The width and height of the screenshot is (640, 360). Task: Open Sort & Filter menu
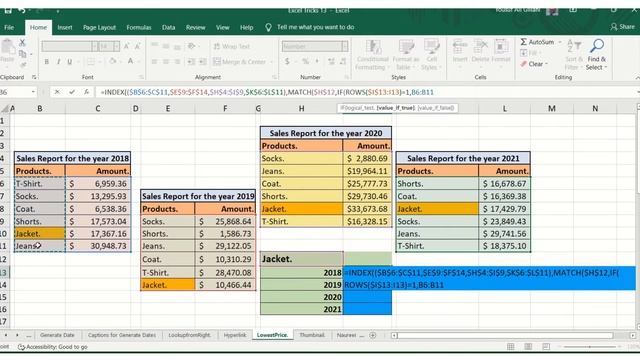click(x=574, y=55)
